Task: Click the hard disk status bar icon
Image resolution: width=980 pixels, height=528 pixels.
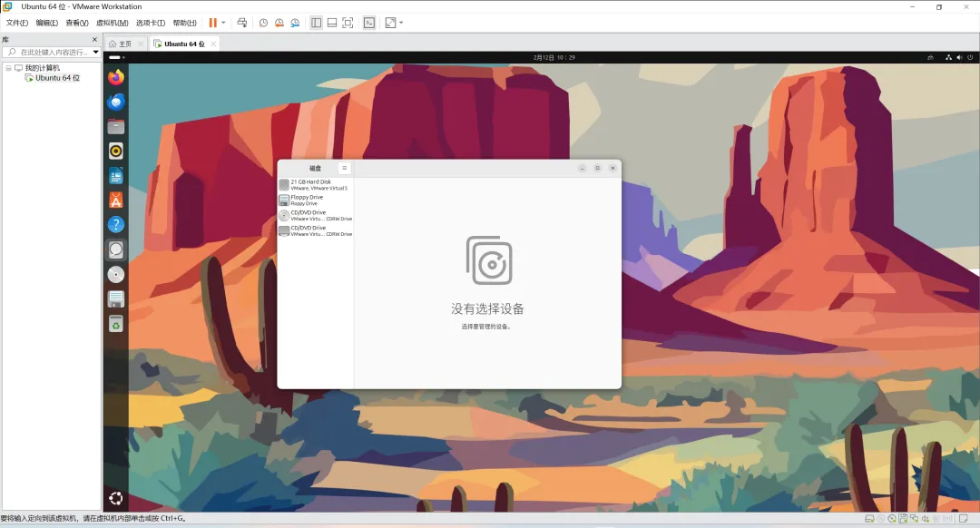Action: click(869, 519)
